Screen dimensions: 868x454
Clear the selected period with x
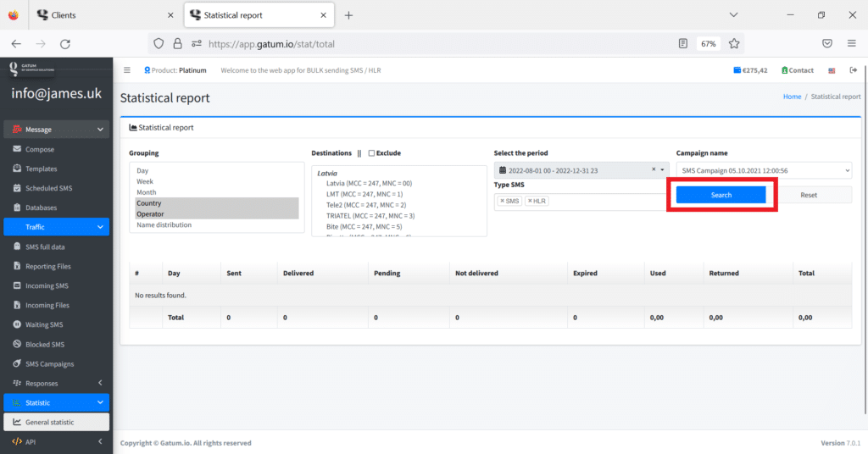(654, 169)
